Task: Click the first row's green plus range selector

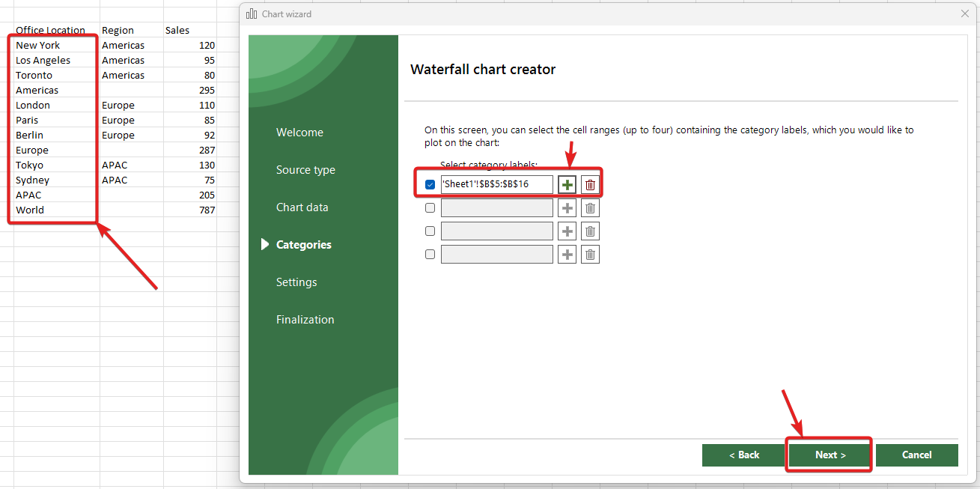Action: 567,185
